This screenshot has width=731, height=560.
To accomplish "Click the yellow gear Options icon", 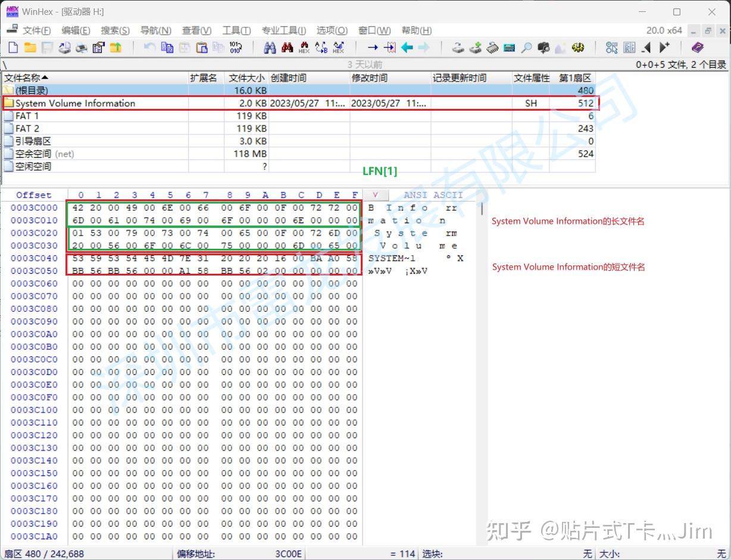I will coord(577,48).
